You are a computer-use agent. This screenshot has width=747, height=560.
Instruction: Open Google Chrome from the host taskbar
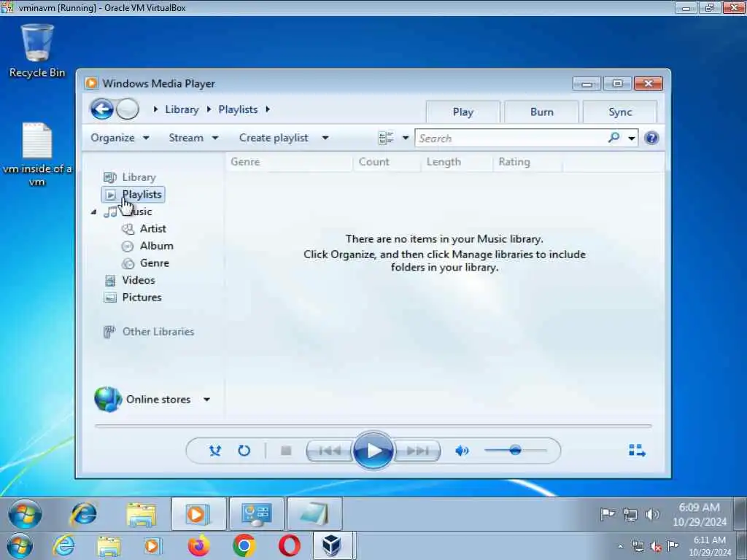pos(244,545)
